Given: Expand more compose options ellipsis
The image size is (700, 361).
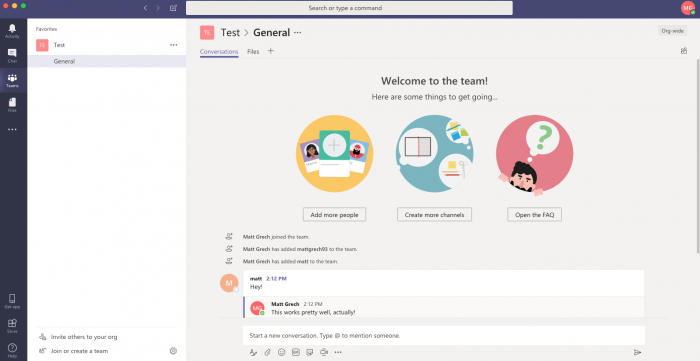Looking at the screenshot, I should click(338, 352).
